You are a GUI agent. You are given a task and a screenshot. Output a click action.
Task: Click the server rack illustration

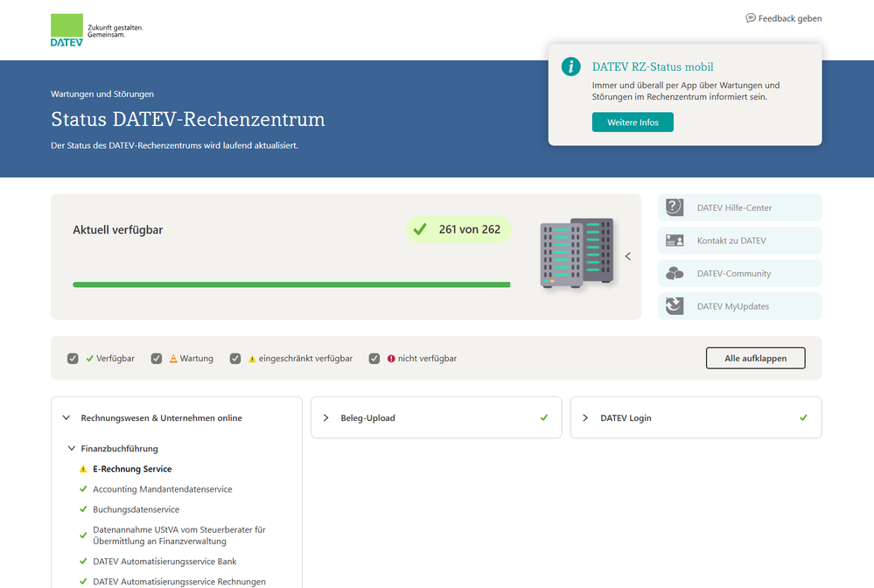(x=577, y=253)
